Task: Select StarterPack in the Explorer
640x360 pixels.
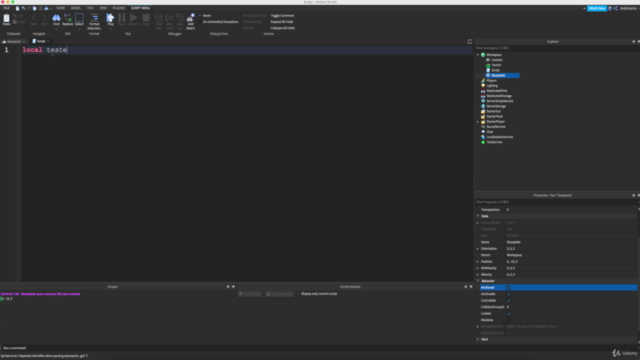Action: pos(494,116)
